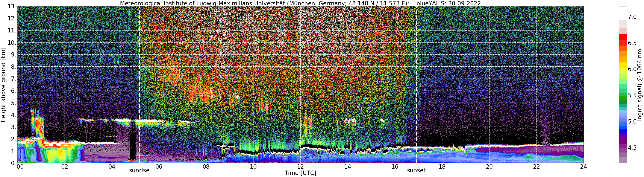The image size is (644, 177).
Task: Click the y-axis tick label '8.'
Action: coord(14,67)
